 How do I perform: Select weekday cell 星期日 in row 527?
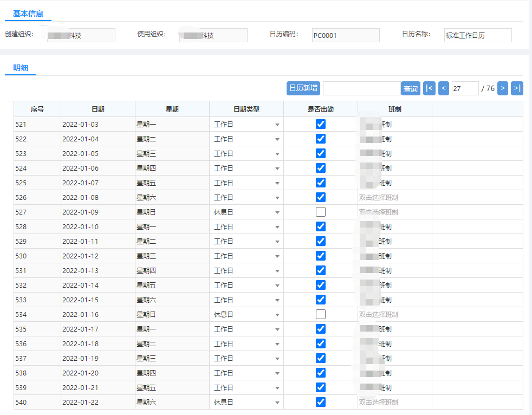[x=172, y=212]
